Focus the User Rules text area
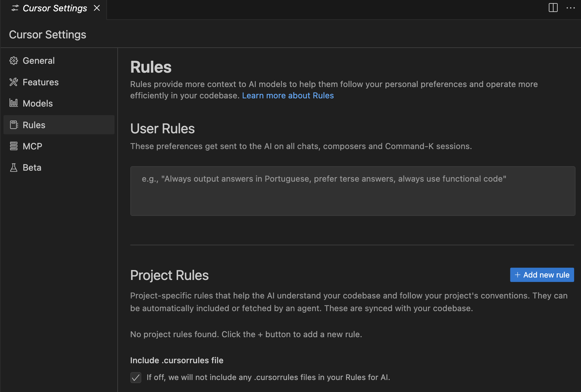Image resolution: width=581 pixels, height=392 pixels. click(x=353, y=191)
